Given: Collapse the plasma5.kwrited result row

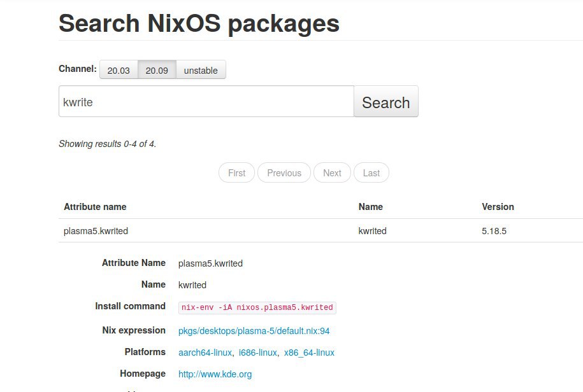Looking at the screenshot, I should tap(321, 231).
